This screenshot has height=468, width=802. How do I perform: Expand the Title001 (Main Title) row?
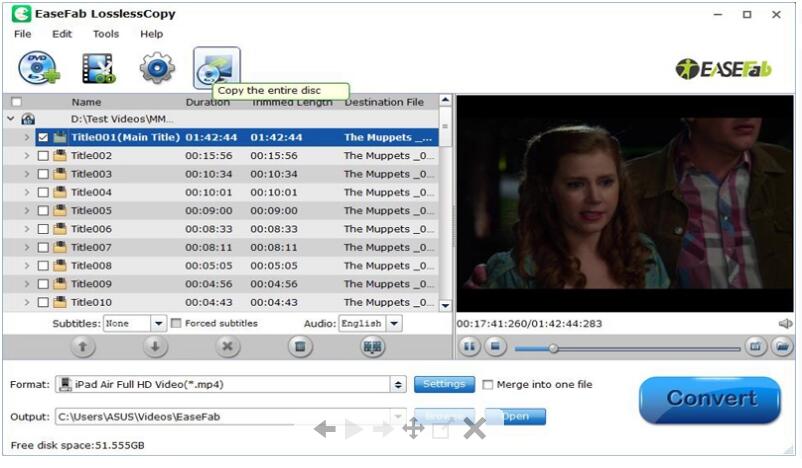27,137
